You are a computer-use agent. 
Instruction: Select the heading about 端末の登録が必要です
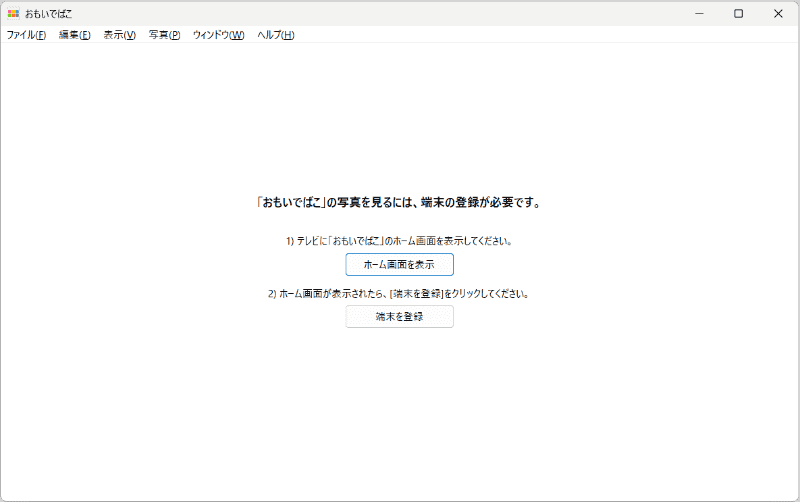pos(398,203)
